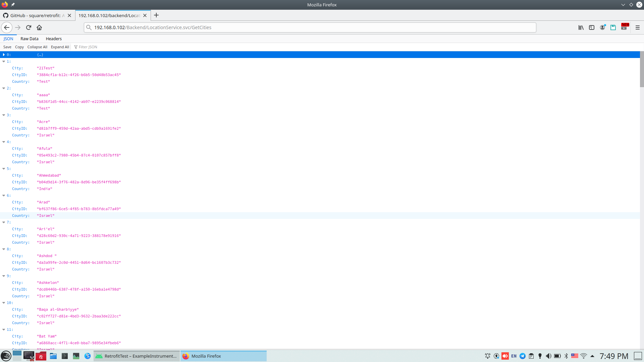Screen dimensions: 644x362
Task: Collapse JSON array item 5
Action: click(4, 169)
